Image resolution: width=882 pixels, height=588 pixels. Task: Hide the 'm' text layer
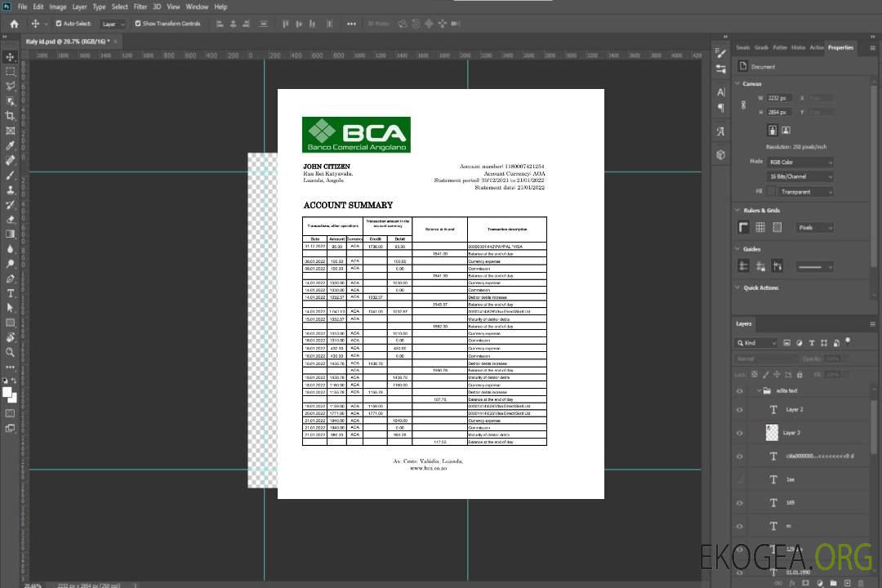click(x=740, y=526)
